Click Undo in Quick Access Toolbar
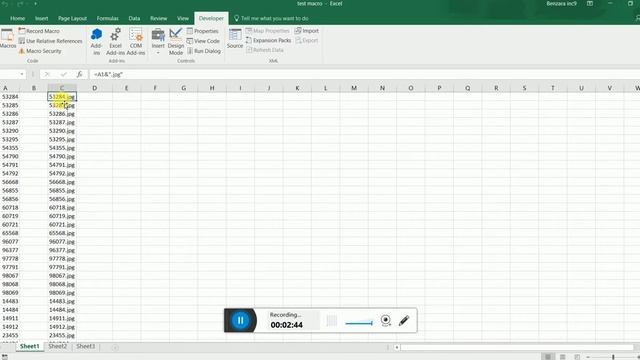The height and width of the screenshot is (360, 640). pos(5,4)
